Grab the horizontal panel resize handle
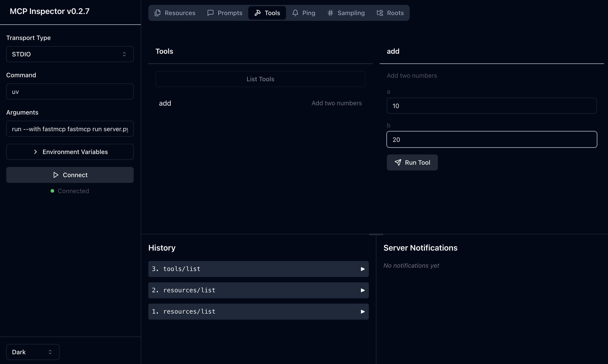This screenshot has height=364, width=608. (x=376, y=234)
